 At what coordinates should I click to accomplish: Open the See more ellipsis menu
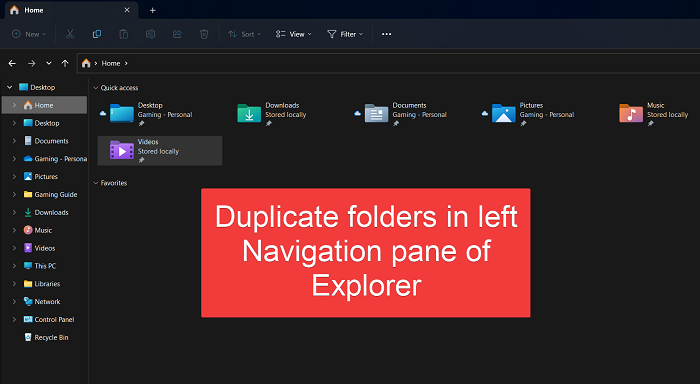[387, 34]
